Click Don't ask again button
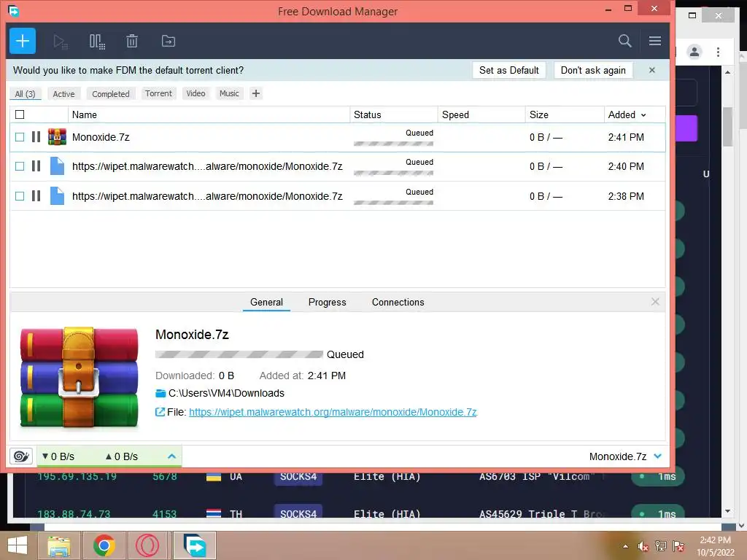Viewport: 747px width, 560px height. tap(593, 70)
